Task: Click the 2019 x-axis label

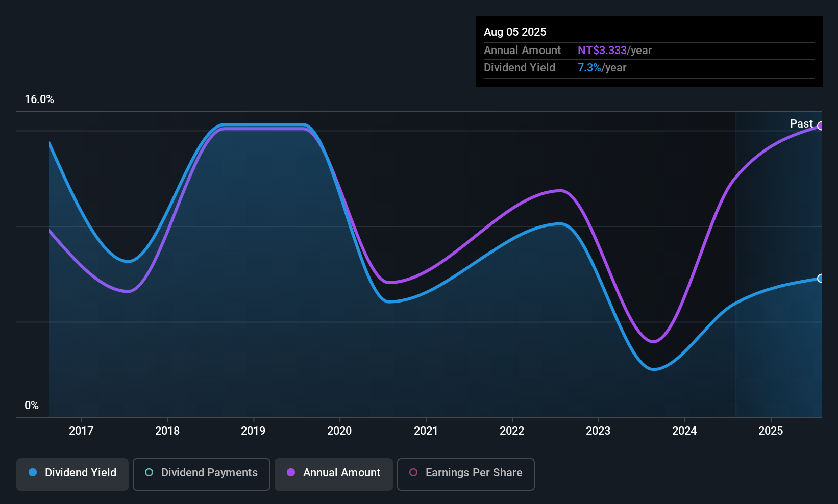Action: click(x=253, y=431)
